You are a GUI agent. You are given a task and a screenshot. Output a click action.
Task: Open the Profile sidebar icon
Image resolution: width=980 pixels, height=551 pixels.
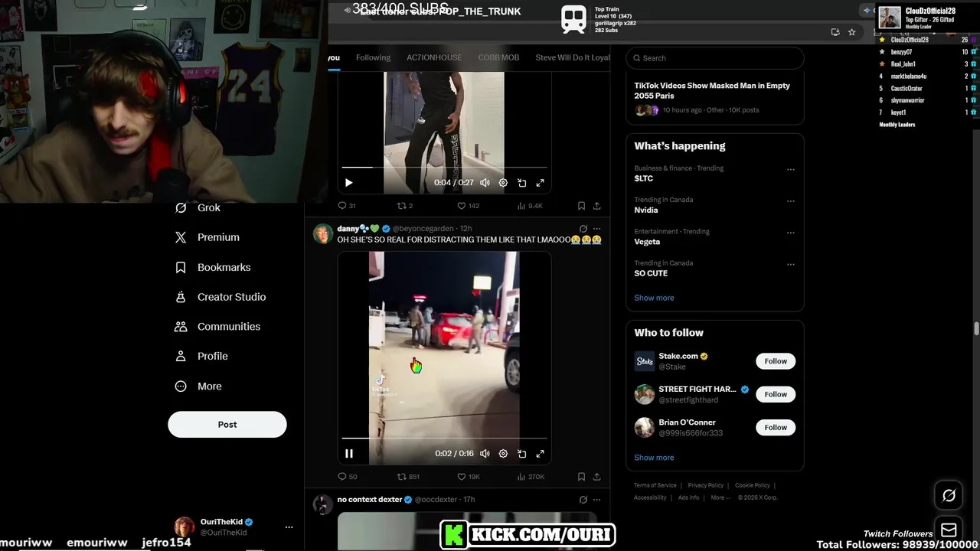tap(181, 356)
